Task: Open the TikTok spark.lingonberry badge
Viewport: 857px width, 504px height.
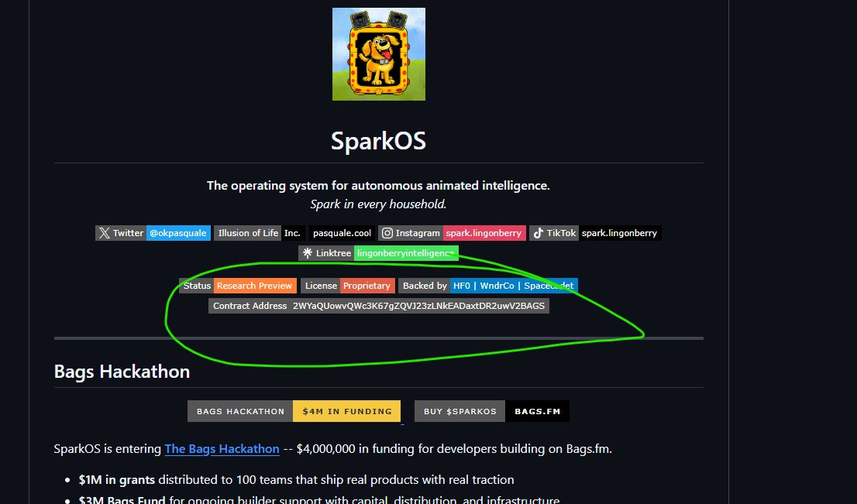Action: pyautogui.click(x=595, y=233)
